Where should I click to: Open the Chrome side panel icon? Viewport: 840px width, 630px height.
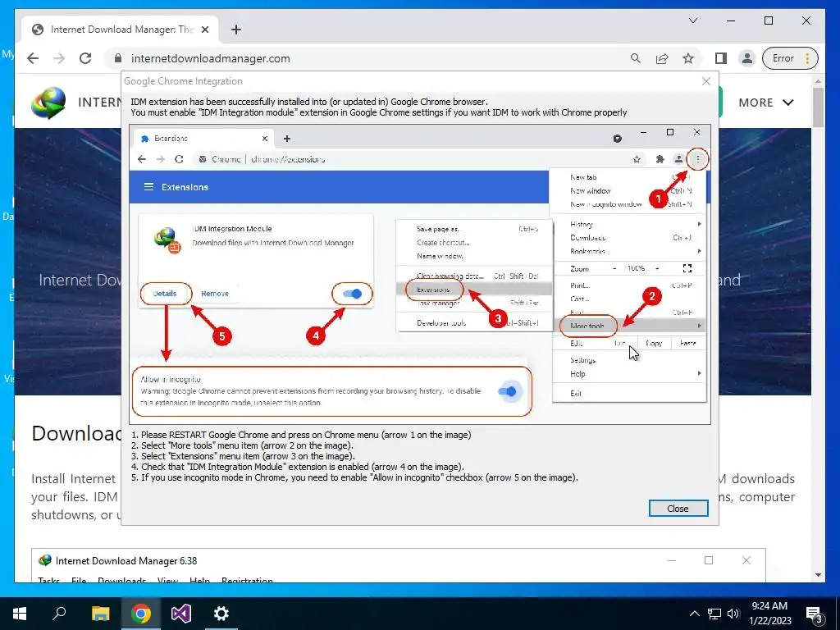(x=721, y=58)
